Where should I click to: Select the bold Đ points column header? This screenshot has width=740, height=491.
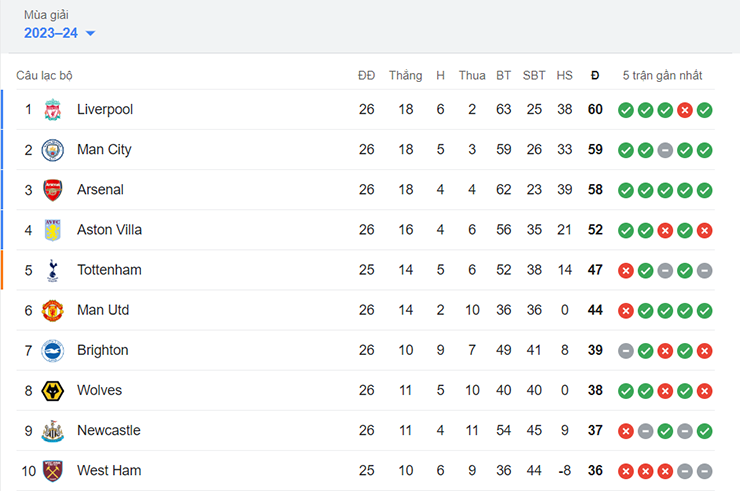click(595, 76)
